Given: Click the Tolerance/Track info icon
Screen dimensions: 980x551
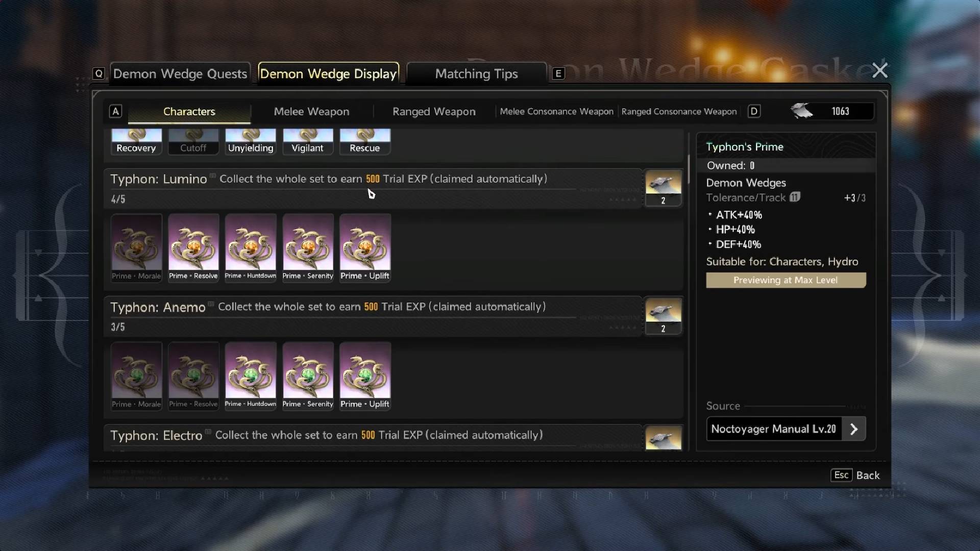Looking at the screenshot, I should pos(795,196).
